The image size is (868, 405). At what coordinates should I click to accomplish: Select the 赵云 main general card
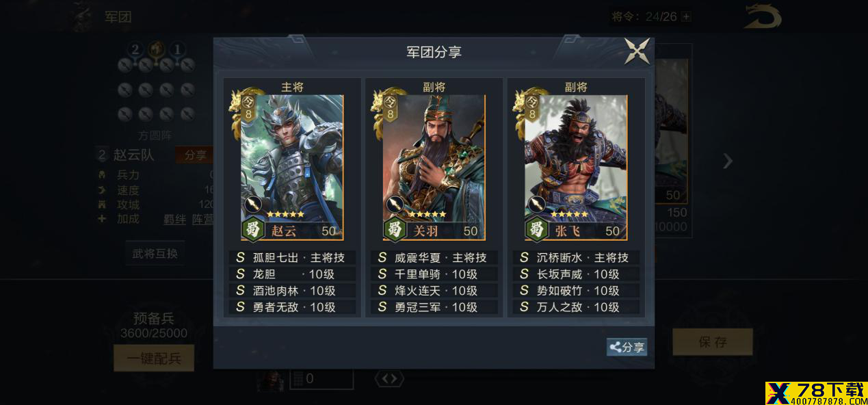292,168
